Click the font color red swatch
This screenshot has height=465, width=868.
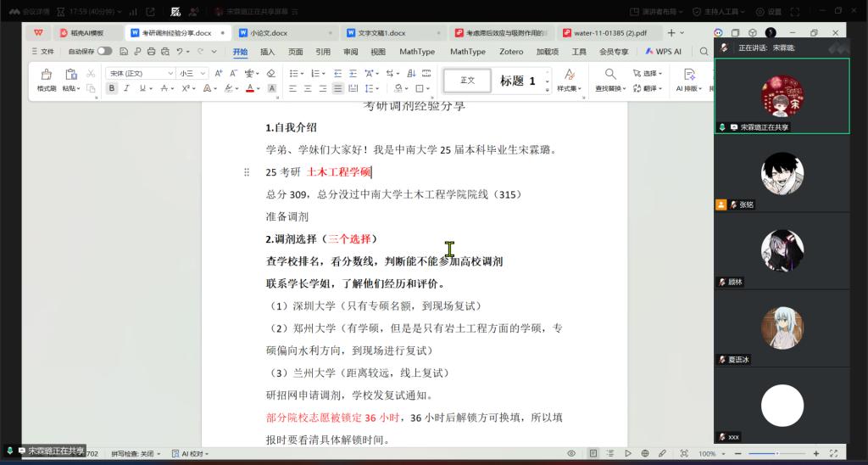[250, 88]
